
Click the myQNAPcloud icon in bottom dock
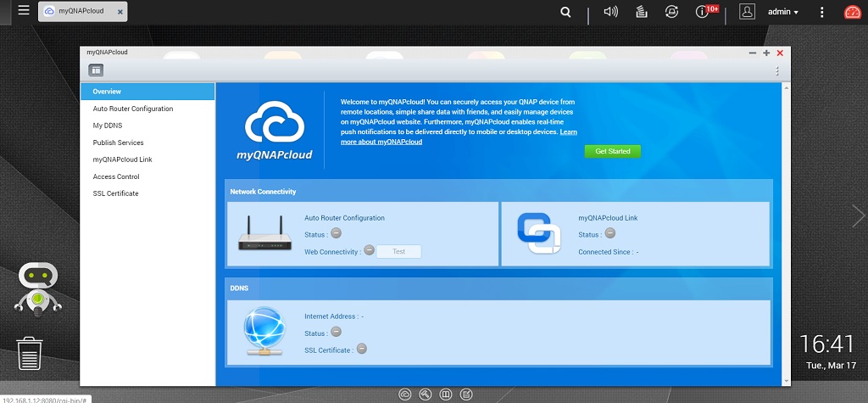[x=404, y=395]
